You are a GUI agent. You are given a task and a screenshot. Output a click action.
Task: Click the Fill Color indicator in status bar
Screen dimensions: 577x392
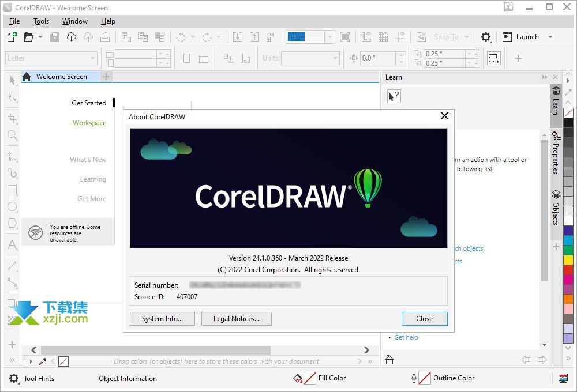(x=310, y=378)
